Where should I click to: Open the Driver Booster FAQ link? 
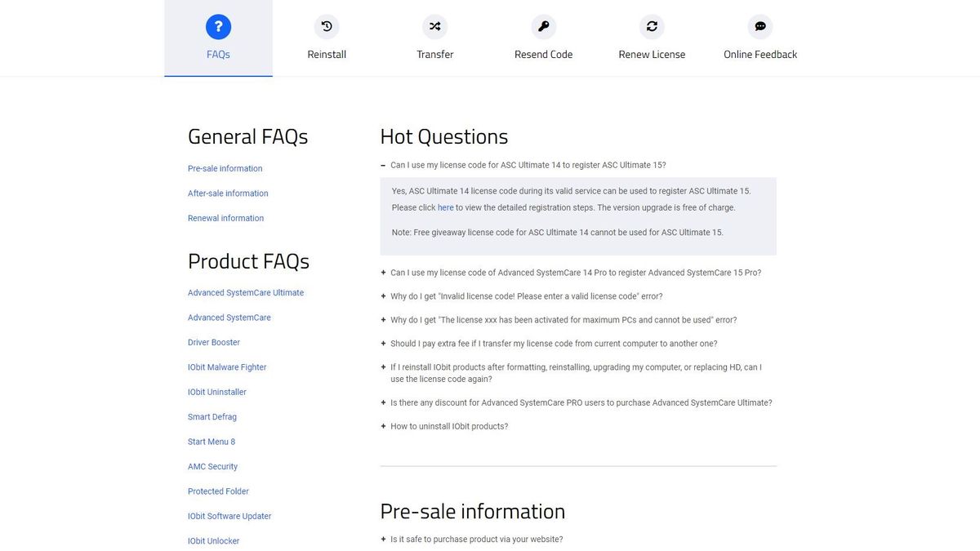tap(213, 342)
